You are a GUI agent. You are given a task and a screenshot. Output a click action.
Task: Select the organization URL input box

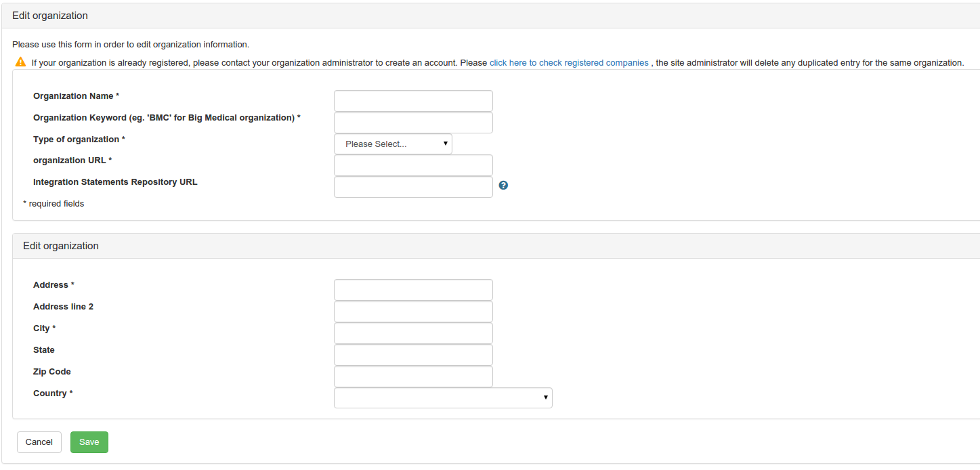click(x=413, y=165)
